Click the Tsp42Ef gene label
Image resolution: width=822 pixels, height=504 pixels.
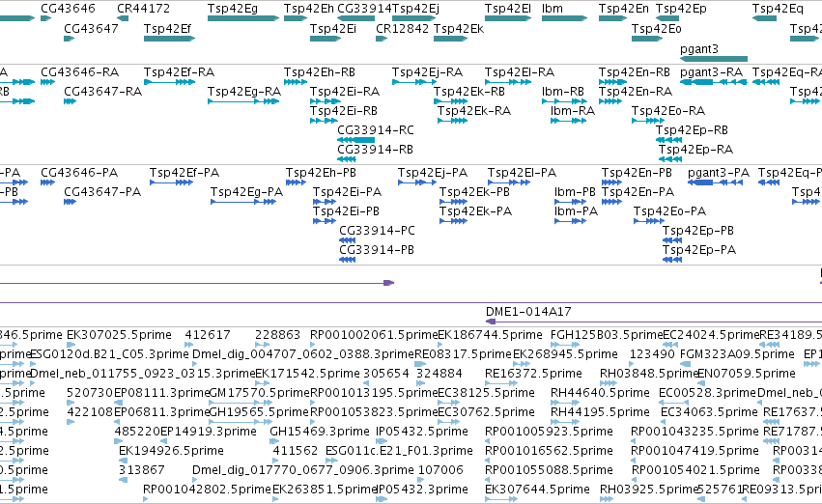[168, 28]
